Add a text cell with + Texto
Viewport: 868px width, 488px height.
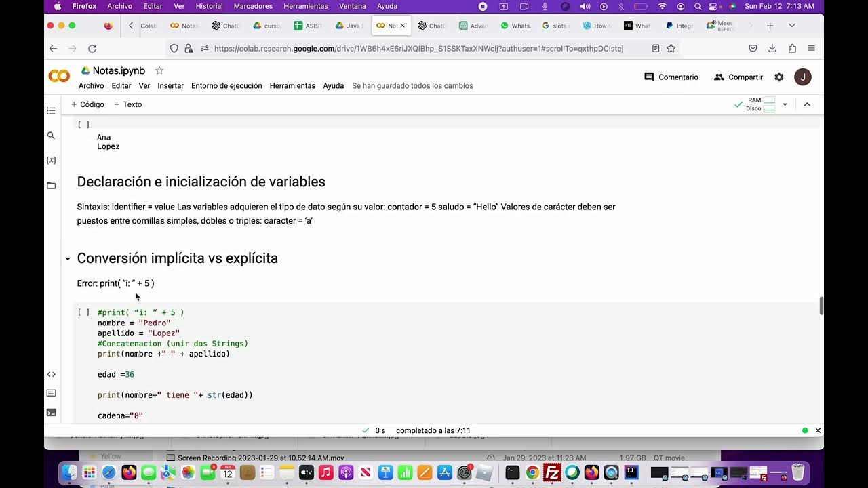click(x=127, y=104)
